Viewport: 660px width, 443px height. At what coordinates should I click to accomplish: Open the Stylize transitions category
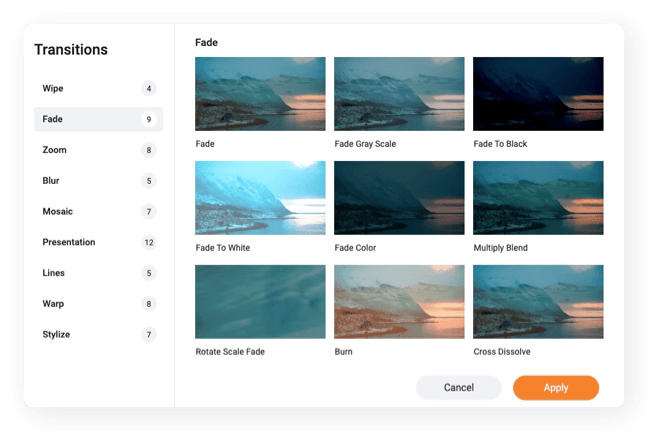[x=98, y=334]
